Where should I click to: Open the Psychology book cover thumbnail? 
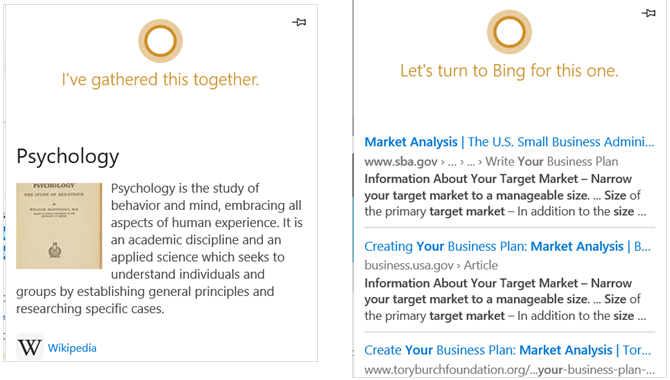(59, 226)
